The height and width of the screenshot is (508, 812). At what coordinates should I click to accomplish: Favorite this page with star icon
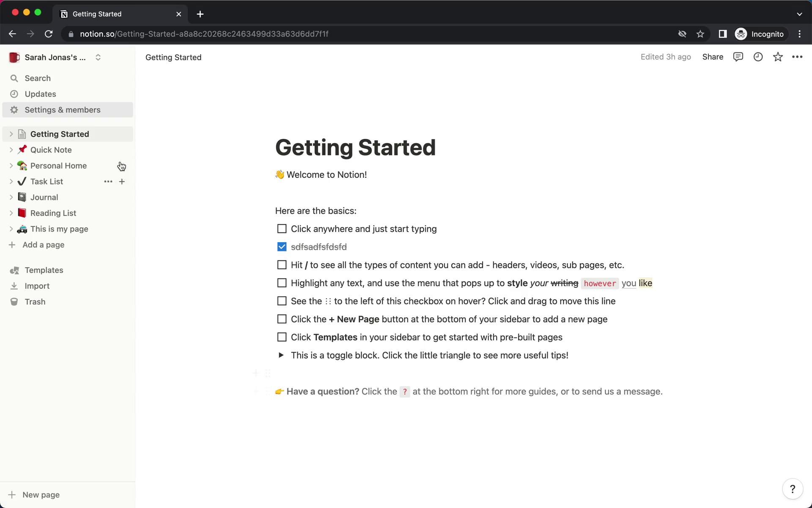click(x=778, y=57)
